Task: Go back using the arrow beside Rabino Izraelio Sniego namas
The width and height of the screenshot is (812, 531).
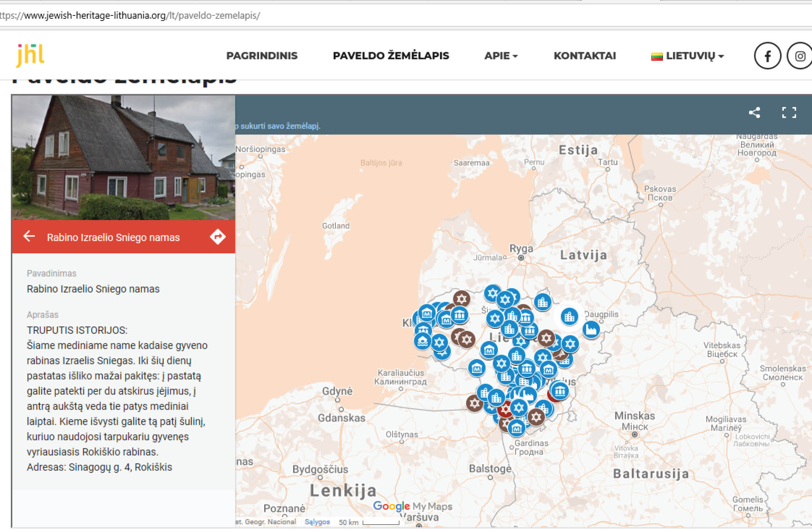Action: (x=29, y=236)
